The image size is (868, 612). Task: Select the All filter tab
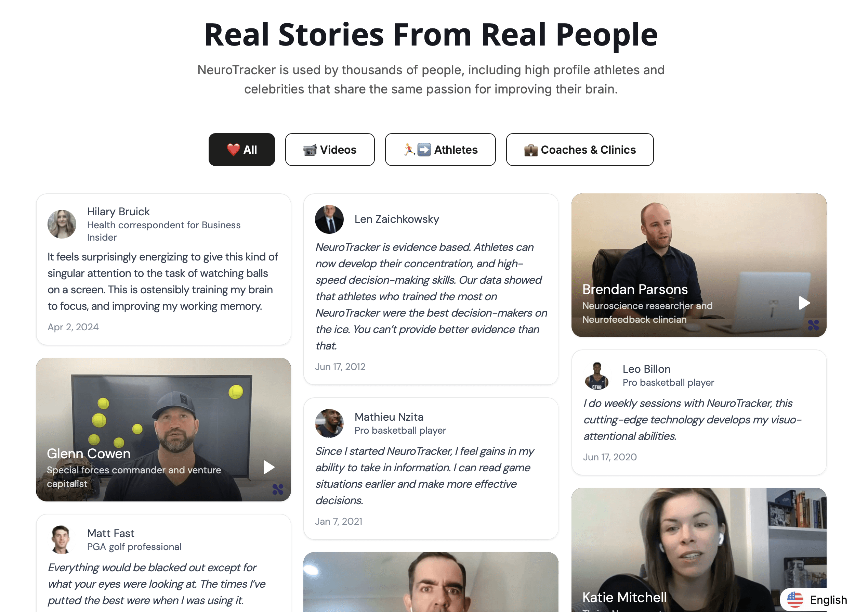241,150
